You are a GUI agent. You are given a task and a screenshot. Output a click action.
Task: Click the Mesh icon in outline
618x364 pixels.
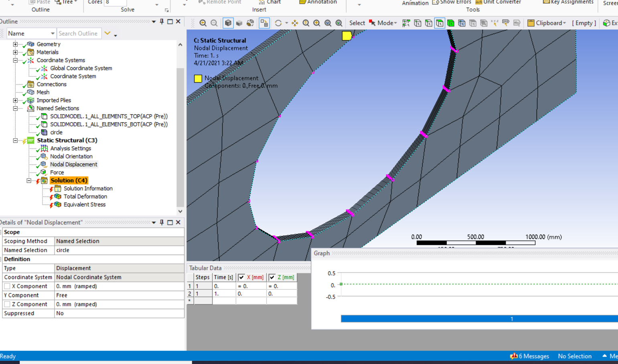(x=31, y=92)
